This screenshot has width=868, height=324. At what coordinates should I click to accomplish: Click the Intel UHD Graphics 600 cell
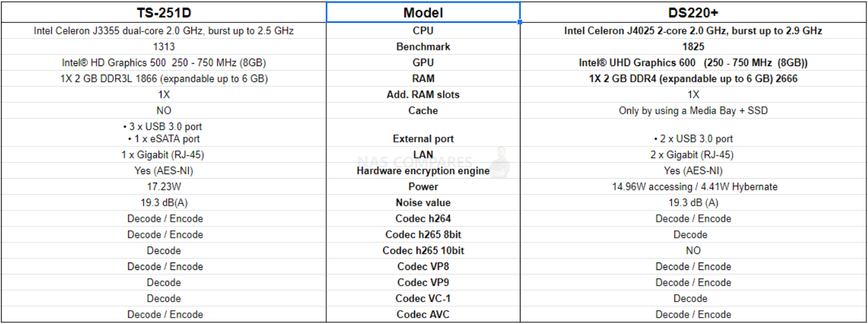pos(693,63)
